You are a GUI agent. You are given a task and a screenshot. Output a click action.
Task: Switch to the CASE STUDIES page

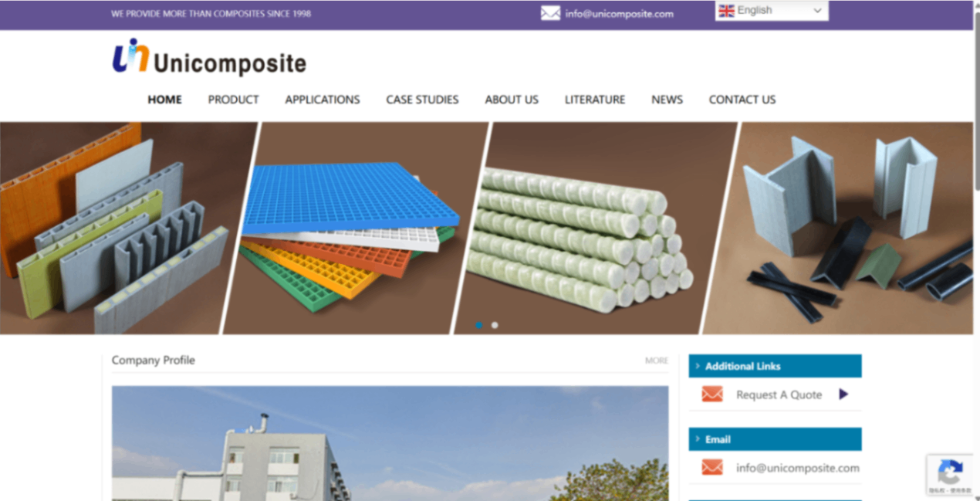click(422, 100)
